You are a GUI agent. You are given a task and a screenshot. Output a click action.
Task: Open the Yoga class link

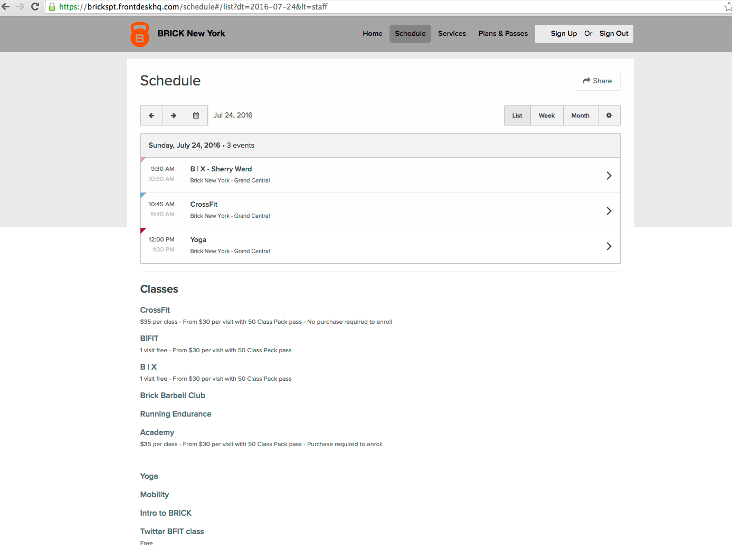pyautogui.click(x=149, y=476)
